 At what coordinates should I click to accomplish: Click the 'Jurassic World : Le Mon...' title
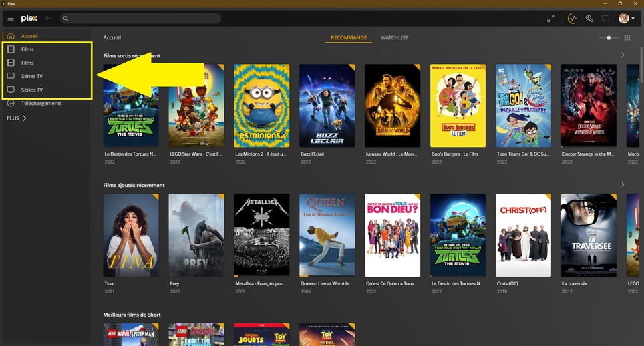(x=391, y=154)
